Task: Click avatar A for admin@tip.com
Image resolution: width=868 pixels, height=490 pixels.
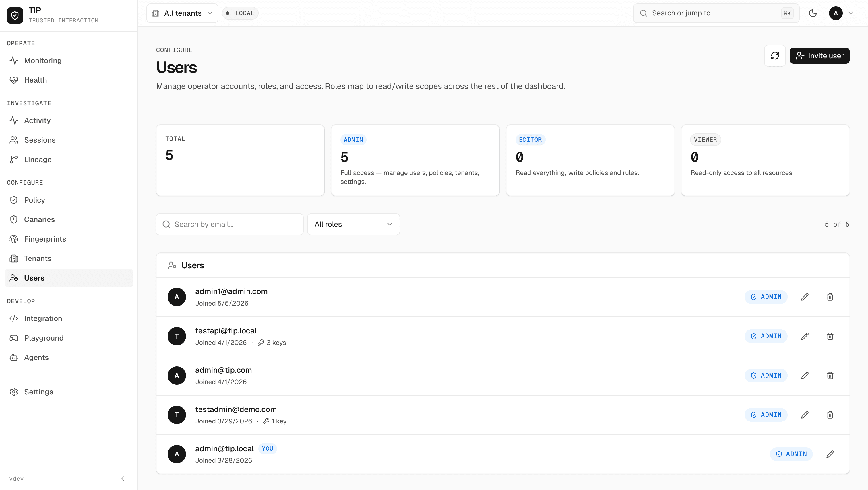Action: (177, 376)
